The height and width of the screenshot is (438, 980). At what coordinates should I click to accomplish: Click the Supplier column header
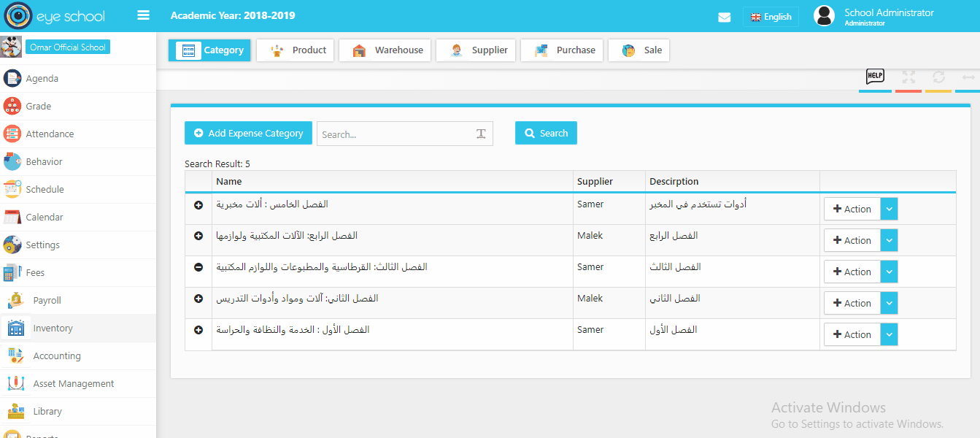tap(595, 182)
